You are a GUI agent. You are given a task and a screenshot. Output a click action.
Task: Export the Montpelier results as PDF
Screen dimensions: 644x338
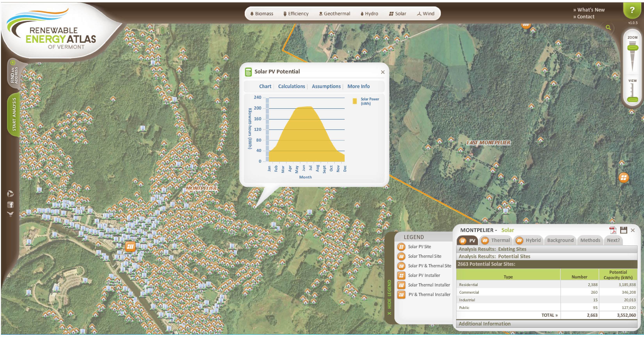tap(613, 230)
